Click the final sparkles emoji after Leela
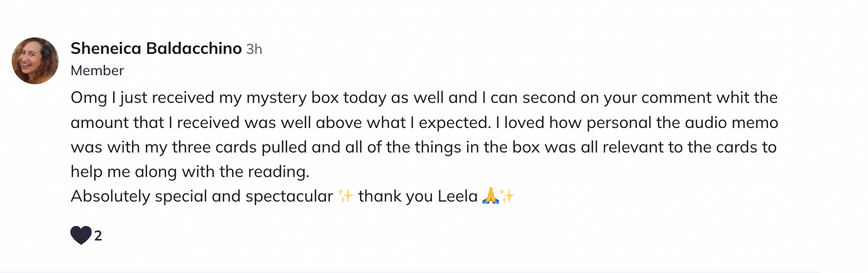Image resolution: width=868 pixels, height=273 pixels. (x=507, y=196)
